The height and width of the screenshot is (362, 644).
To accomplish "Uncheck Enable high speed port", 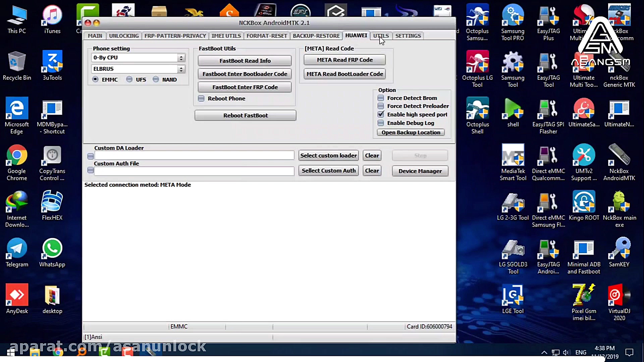I will (x=381, y=114).
